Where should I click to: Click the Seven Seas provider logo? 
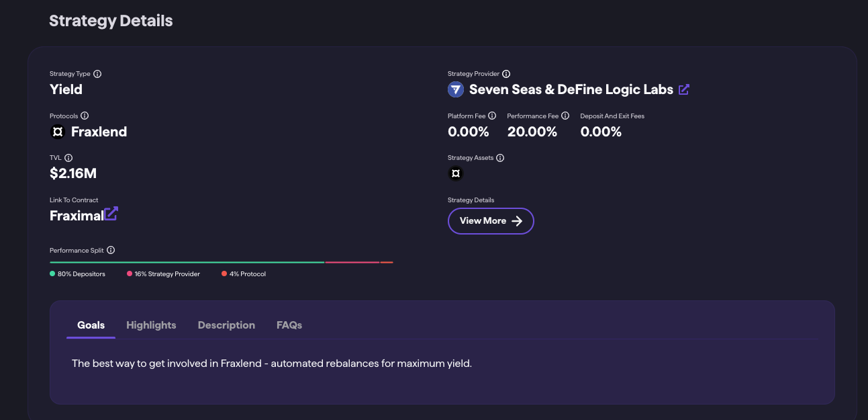456,89
